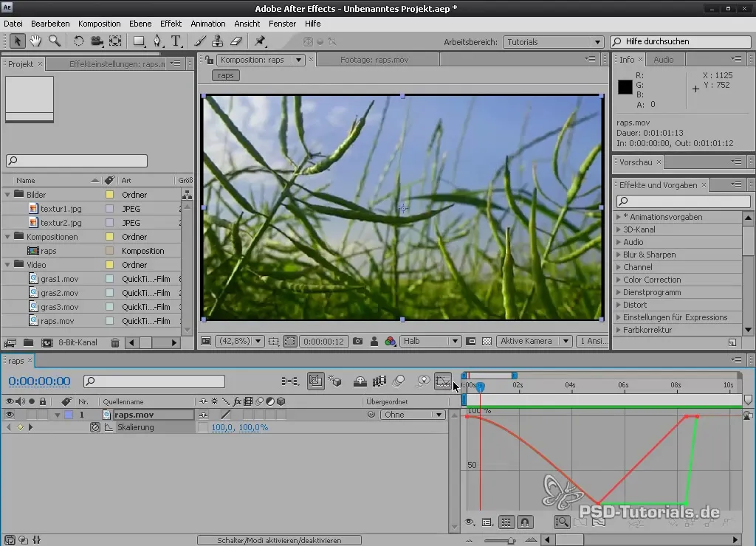This screenshot has height=546, width=756.
Task: Select the Hand tool
Action: [x=35, y=41]
